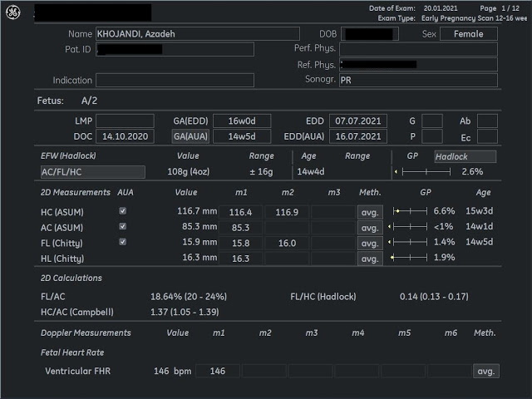Click the HC growth percentile bar 6.6%

click(408, 211)
